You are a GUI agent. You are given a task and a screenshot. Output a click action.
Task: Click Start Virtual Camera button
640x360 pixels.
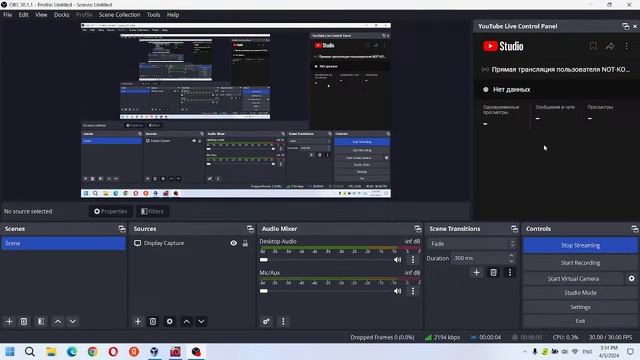[x=573, y=278]
